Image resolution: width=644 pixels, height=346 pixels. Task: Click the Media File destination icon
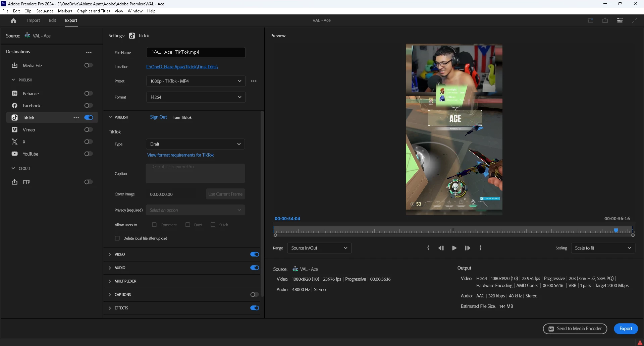(x=14, y=65)
